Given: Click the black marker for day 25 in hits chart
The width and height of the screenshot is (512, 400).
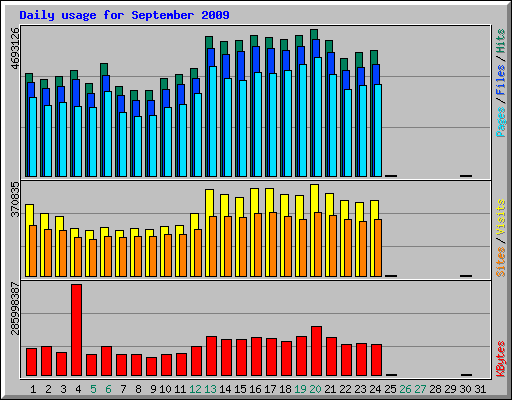Looking at the screenshot, I should [x=391, y=176].
